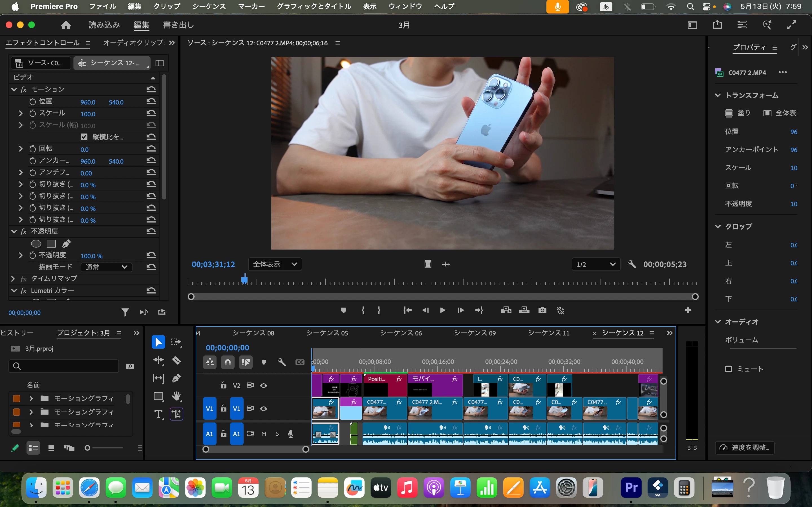
Task: Enable the ミュート checkbox in properties
Action: pyautogui.click(x=729, y=369)
